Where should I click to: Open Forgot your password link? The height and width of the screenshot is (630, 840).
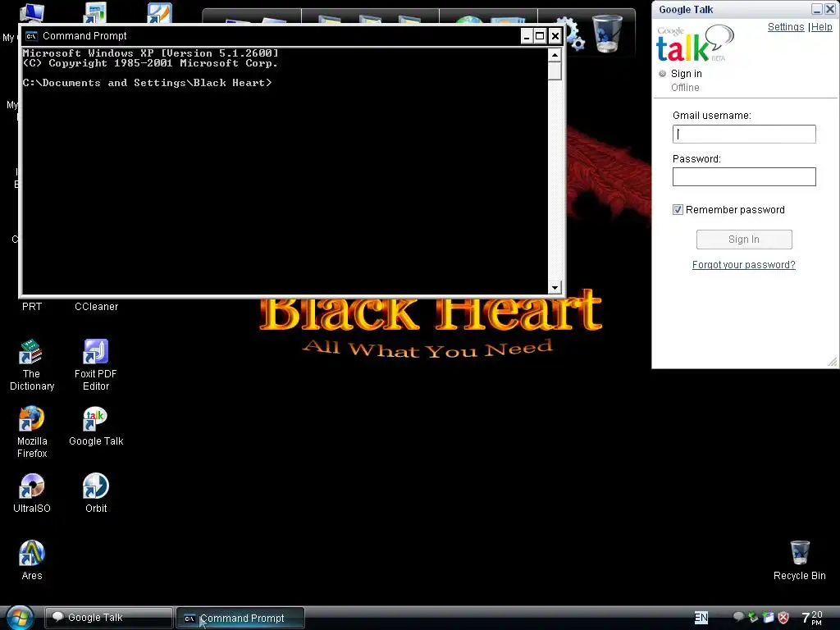click(743, 265)
